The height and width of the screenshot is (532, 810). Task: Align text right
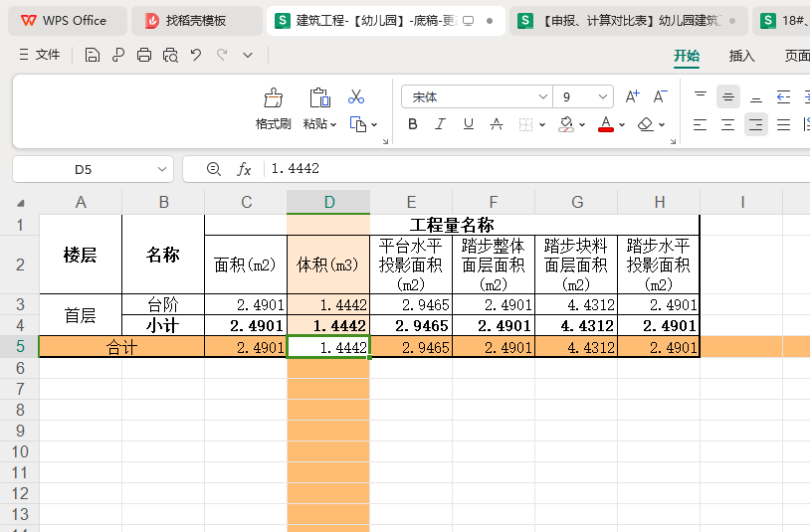755,124
